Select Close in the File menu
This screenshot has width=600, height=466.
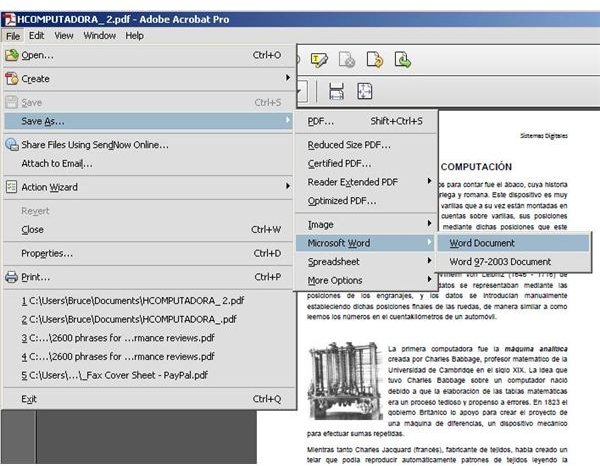pos(148,230)
